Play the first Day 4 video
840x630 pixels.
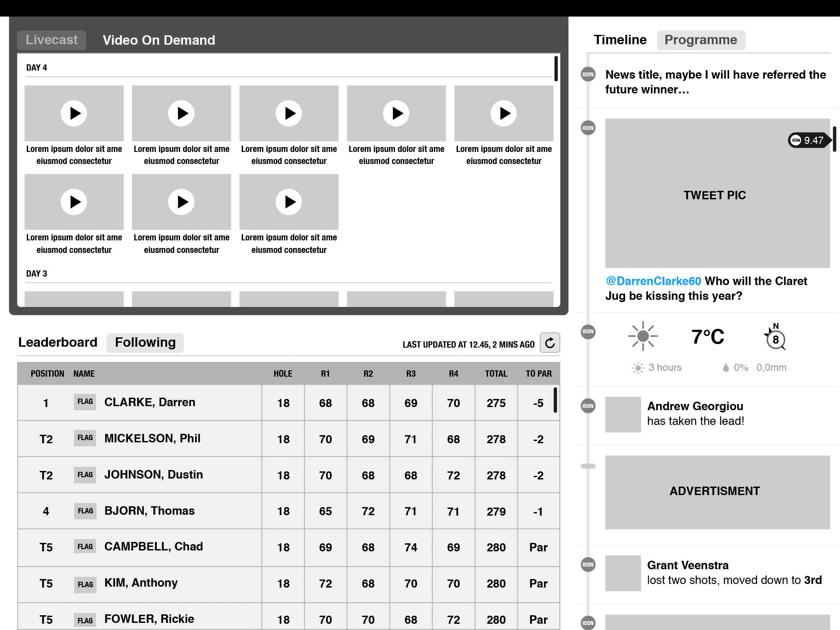pos(74,113)
